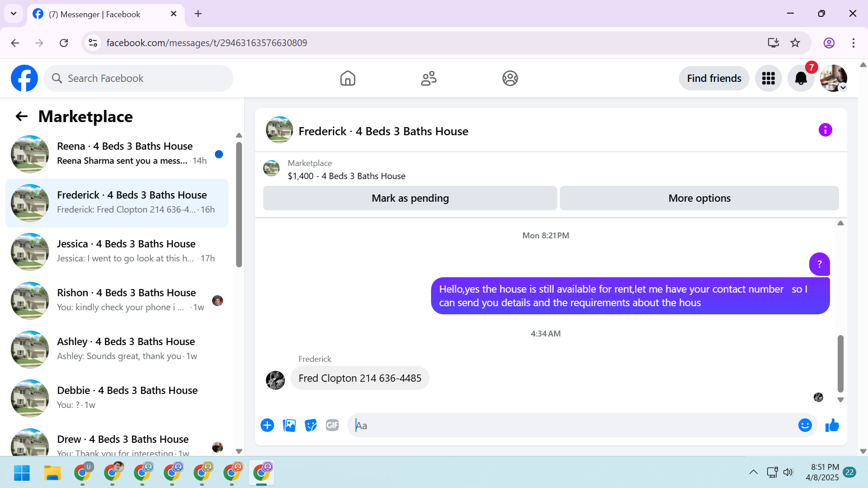
Task: Select Frederick's 4 Beds 3 Baths House chat
Action: [117, 203]
